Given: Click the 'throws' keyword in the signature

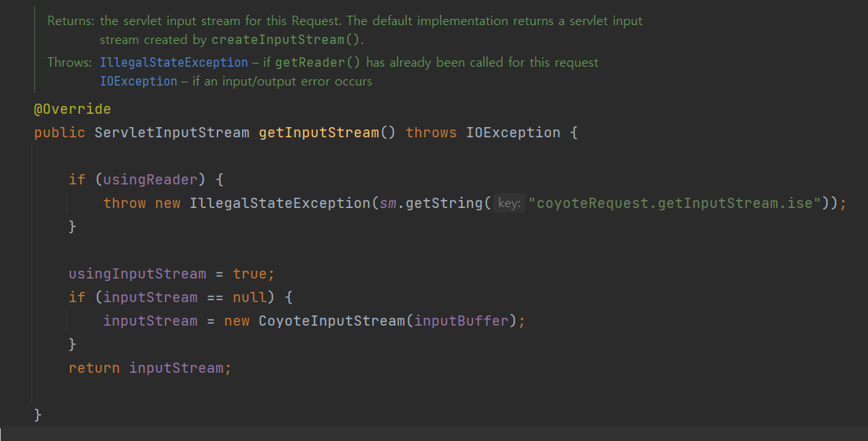Looking at the screenshot, I should click(431, 133).
